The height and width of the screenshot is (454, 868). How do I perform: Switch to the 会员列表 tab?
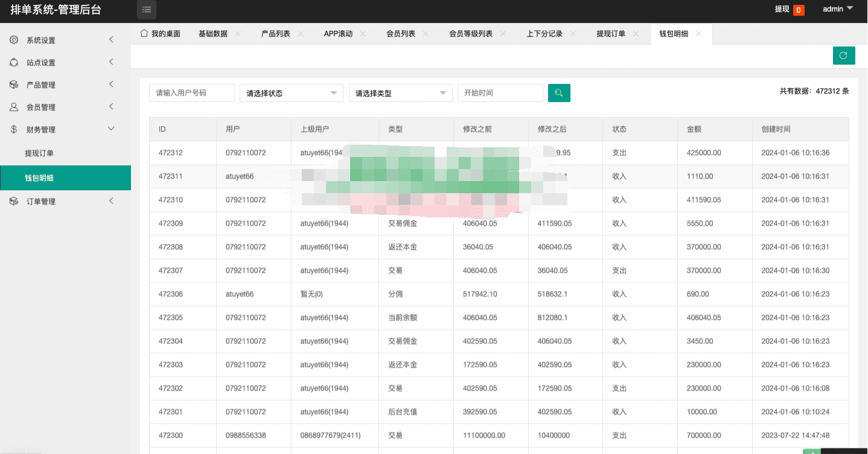pyautogui.click(x=401, y=34)
